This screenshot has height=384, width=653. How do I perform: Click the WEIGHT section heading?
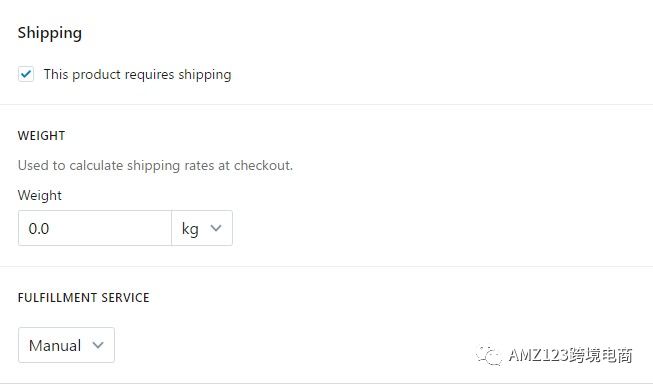41,136
